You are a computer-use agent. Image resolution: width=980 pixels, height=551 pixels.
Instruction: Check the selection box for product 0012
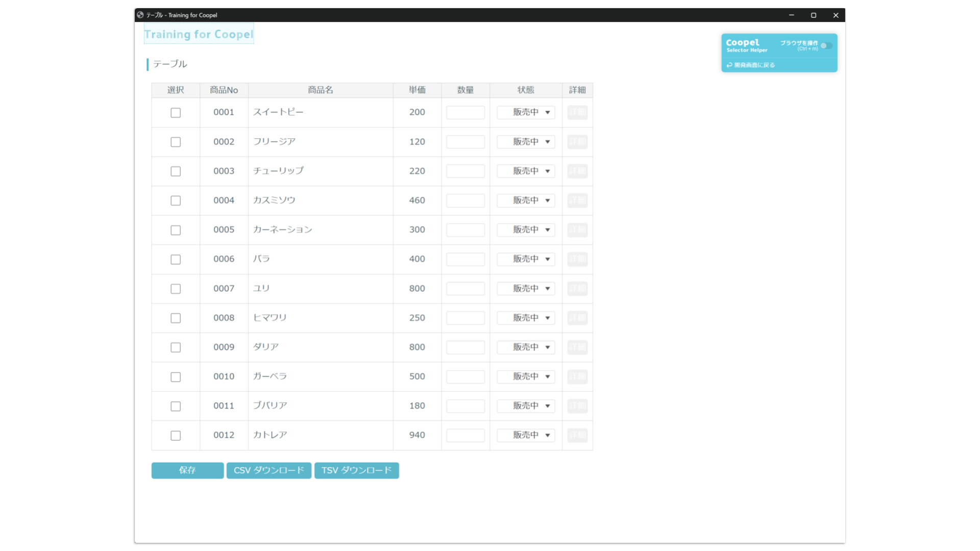[176, 435]
